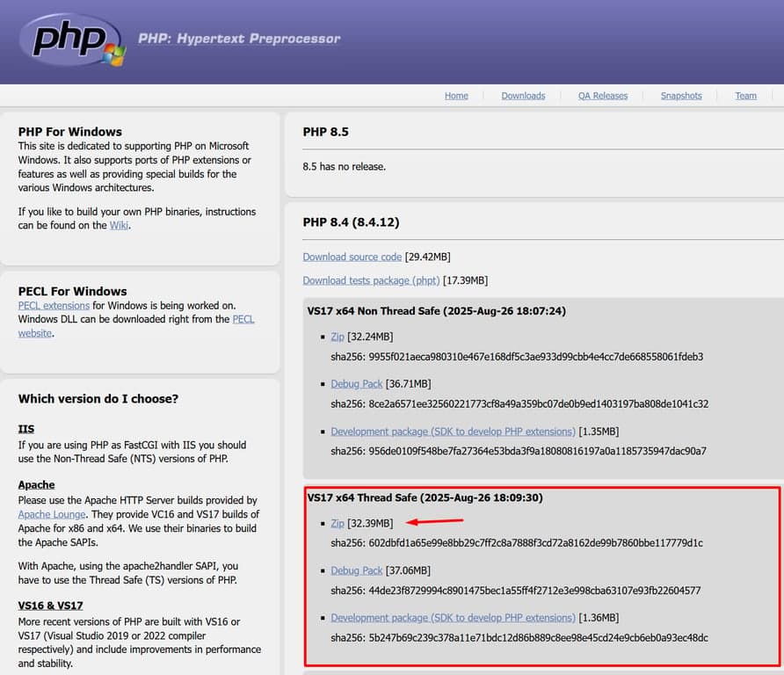Download the Thread Safe Zip marked by arrow
This screenshot has width=784, height=675.
pyautogui.click(x=337, y=522)
